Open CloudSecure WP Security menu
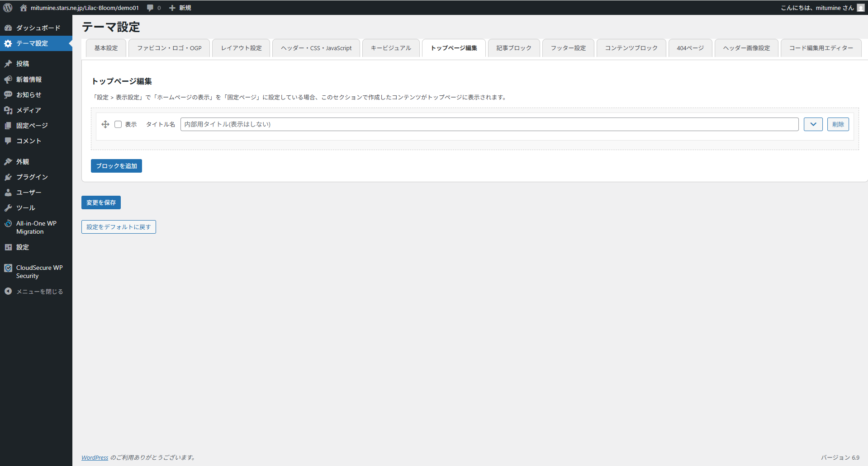This screenshot has height=466, width=868. pos(39,272)
